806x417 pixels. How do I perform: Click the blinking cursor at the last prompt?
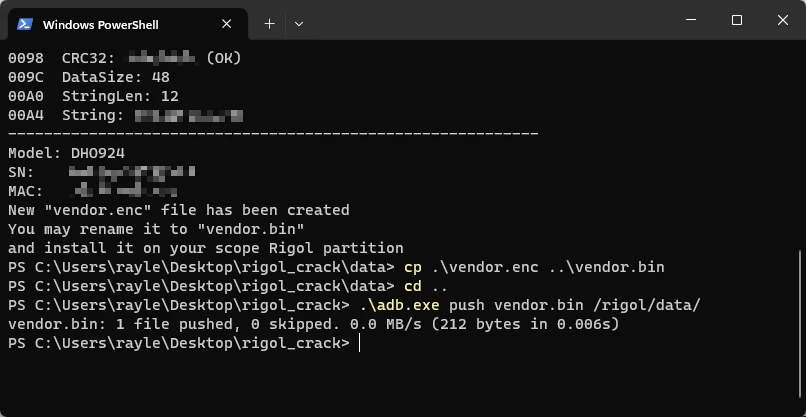359,343
